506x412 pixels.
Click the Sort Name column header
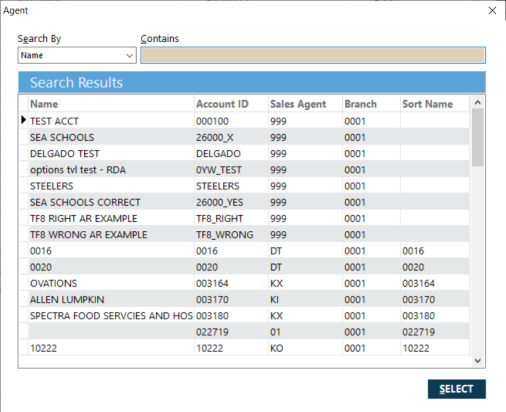(x=435, y=104)
